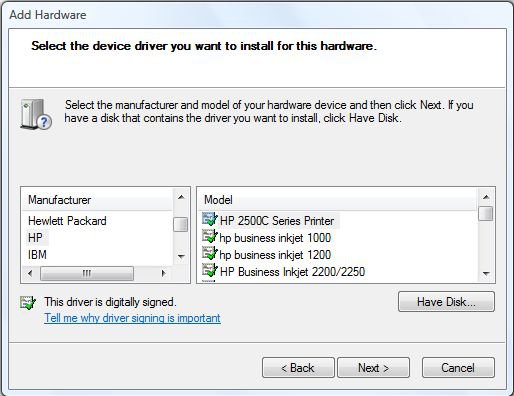
Task: Click the Model column header
Action: [x=337, y=200]
